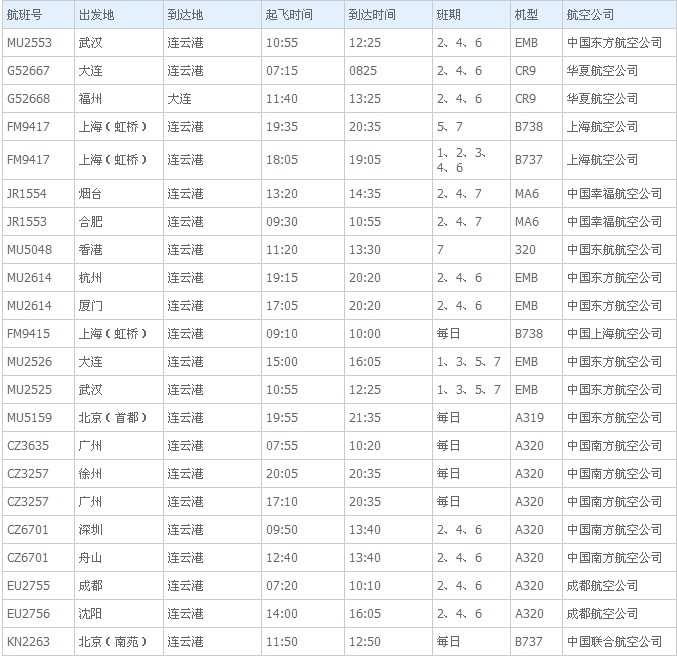677x661 pixels.
Task: Select flight number EU2755
Action: [28, 586]
